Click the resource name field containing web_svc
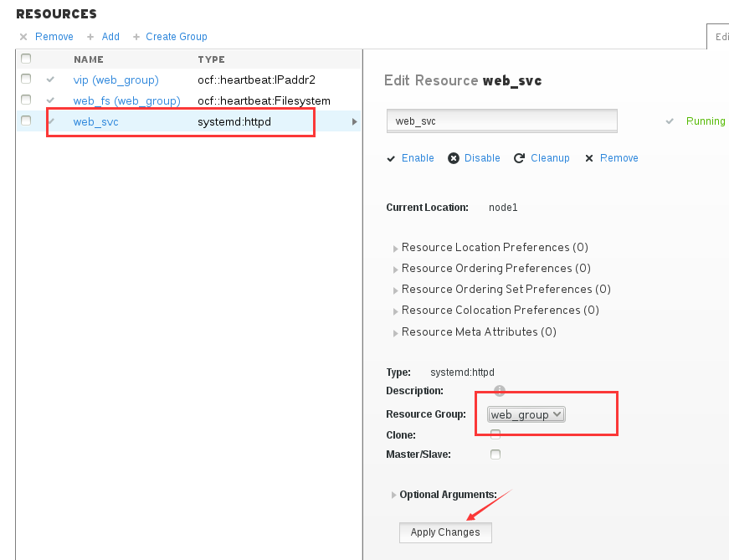729x560 pixels. pyautogui.click(x=501, y=121)
